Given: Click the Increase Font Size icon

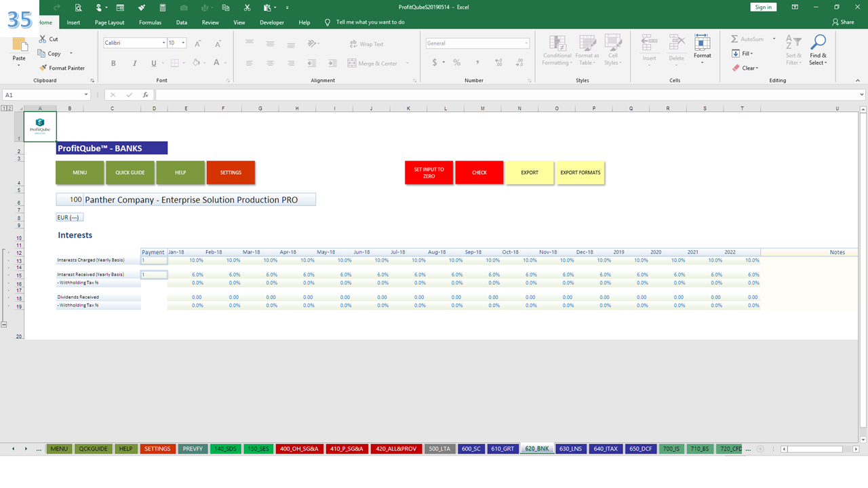Looking at the screenshot, I should [x=198, y=43].
